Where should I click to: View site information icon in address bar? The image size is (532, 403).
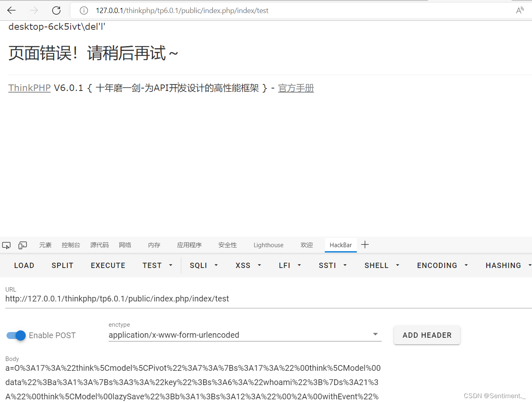[x=84, y=11]
